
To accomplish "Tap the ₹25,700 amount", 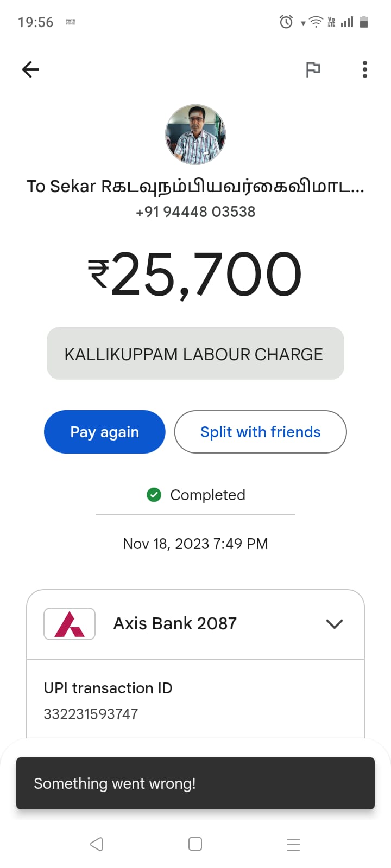I will tap(195, 275).
